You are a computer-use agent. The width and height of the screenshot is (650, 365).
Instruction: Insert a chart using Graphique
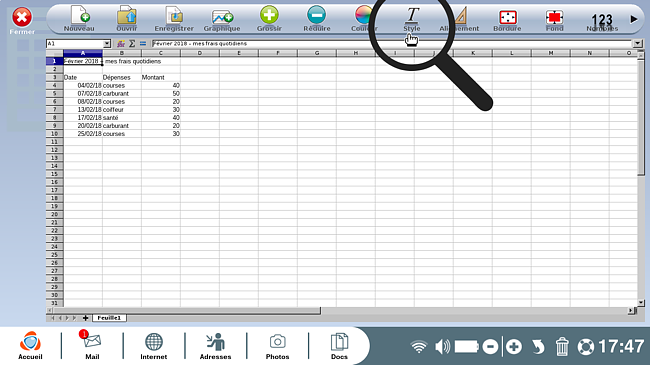click(222, 19)
